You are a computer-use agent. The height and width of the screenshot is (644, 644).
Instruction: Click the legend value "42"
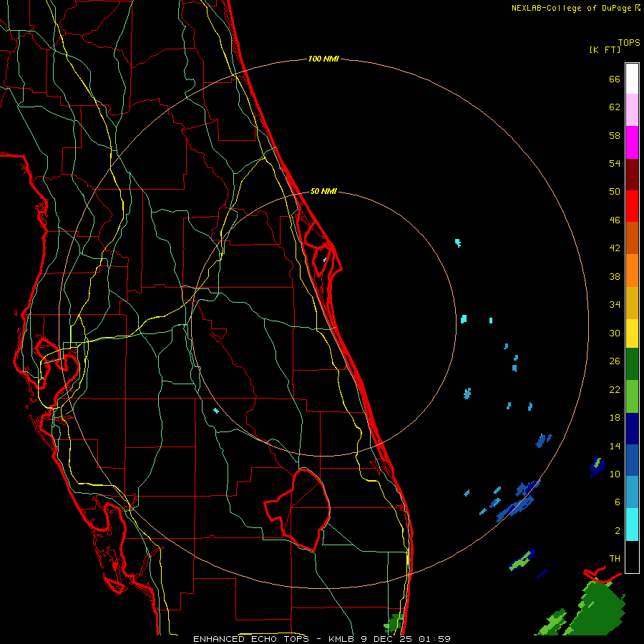tap(615, 248)
